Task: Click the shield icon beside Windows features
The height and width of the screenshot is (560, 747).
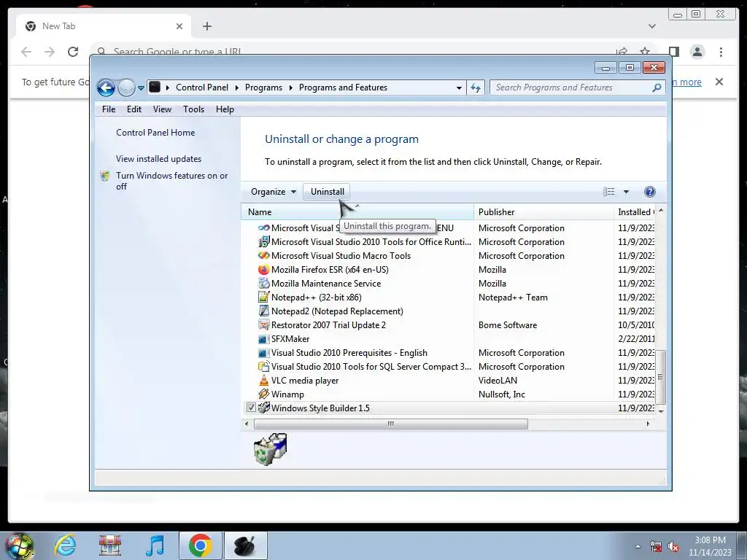Action: [x=105, y=176]
